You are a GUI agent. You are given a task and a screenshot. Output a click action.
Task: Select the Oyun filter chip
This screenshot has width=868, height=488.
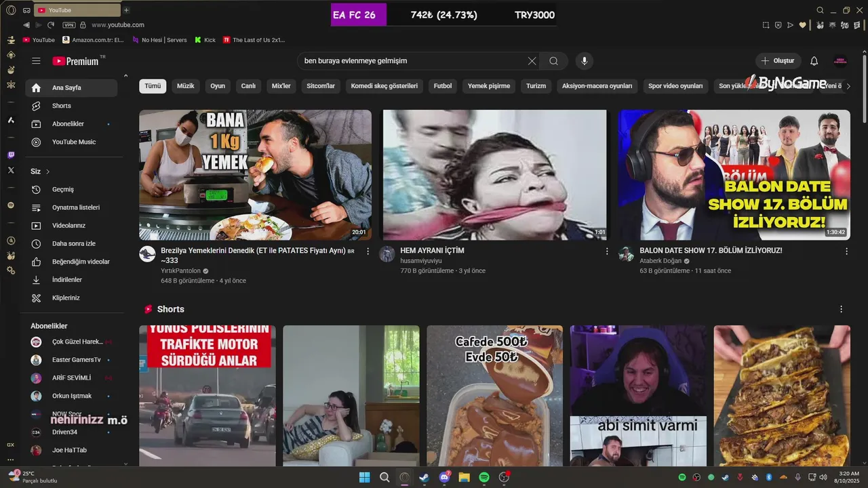tap(218, 86)
